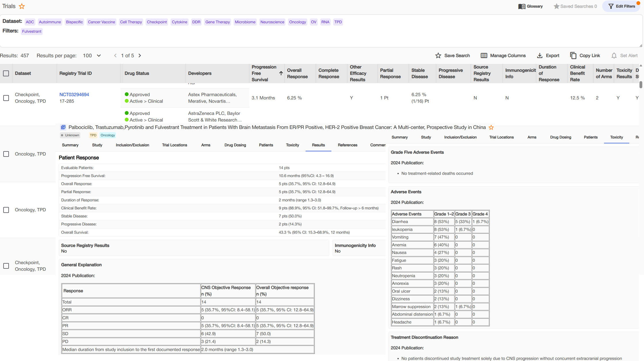Screen dimensions: 644x361
Task: Click the Save Search star icon
Action: (x=438, y=55)
